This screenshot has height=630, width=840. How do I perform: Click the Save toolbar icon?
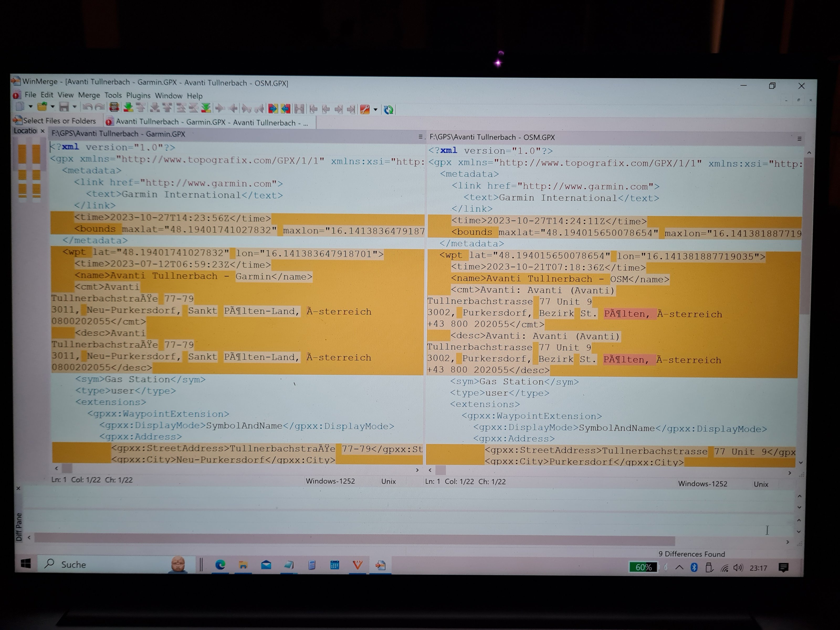click(x=64, y=107)
